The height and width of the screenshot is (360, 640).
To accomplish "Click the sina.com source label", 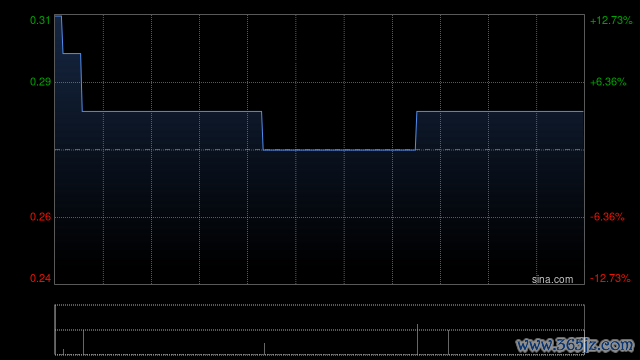I will [552, 279].
